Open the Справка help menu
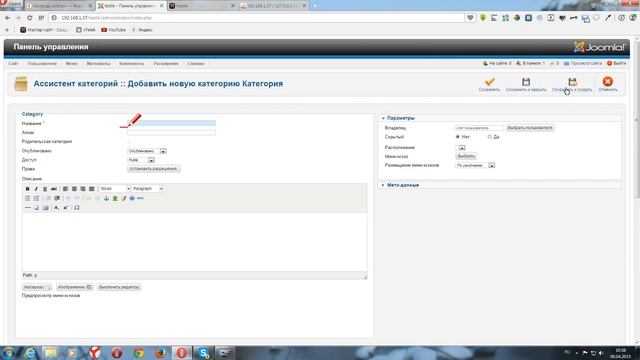640x360 pixels. pyautogui.click(x=196, y=64)
